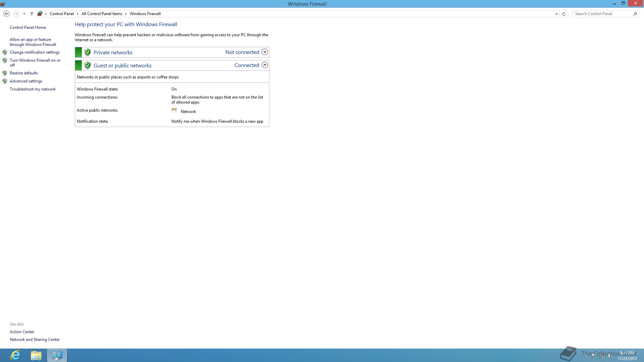Launch Internet Explorer from taskbar
This screenshot has height=362, width=644.
click(x=15, y=355)
